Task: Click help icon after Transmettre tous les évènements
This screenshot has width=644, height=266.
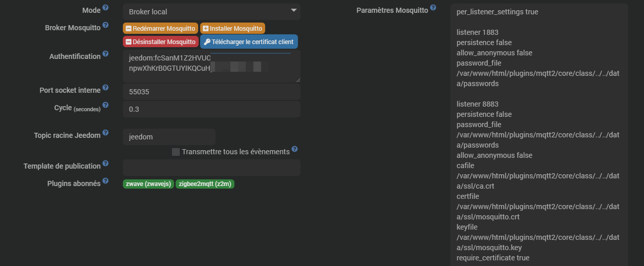Action: [294, 150]
